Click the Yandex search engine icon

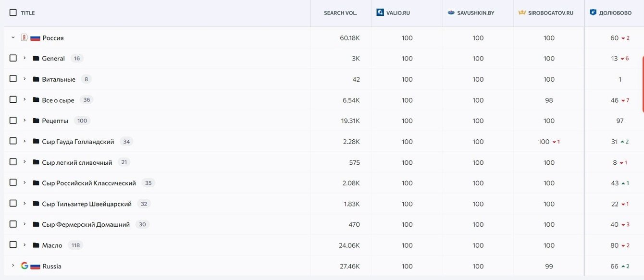click(x=24, y=37)
